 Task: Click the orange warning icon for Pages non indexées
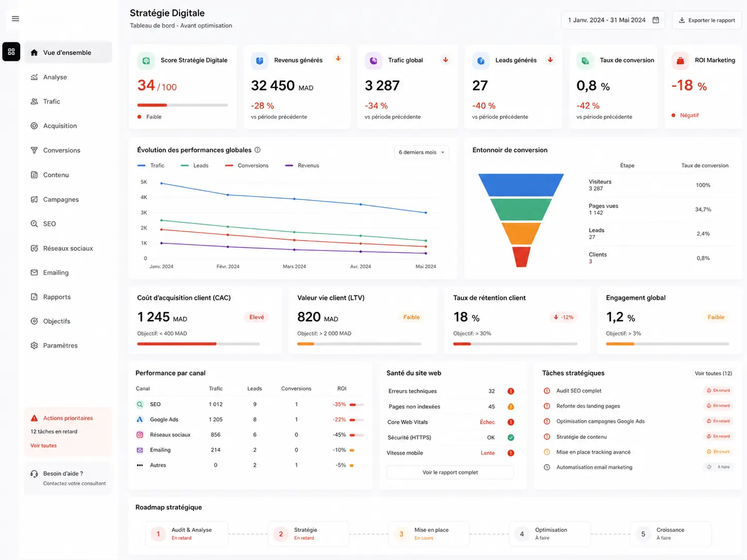[x=511, y=407]
